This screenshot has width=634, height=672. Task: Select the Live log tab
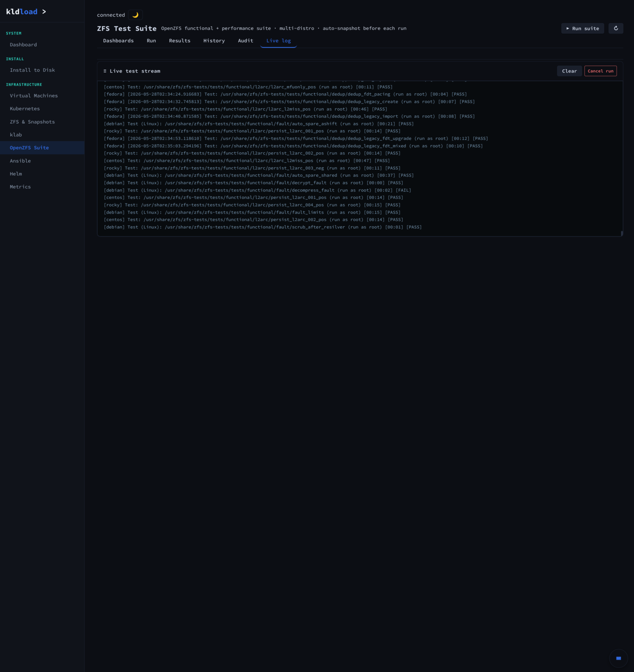[279, 41]
